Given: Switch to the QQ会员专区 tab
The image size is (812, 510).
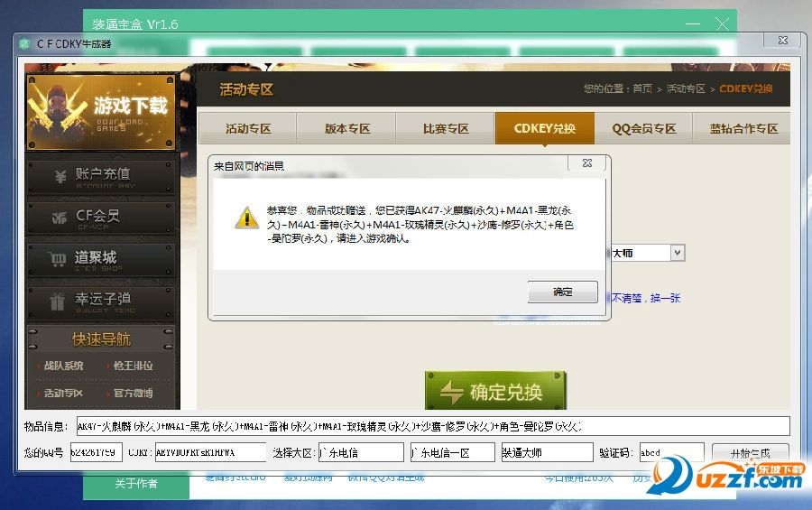Looking at the screenshot, I should (x=643, y=128).
